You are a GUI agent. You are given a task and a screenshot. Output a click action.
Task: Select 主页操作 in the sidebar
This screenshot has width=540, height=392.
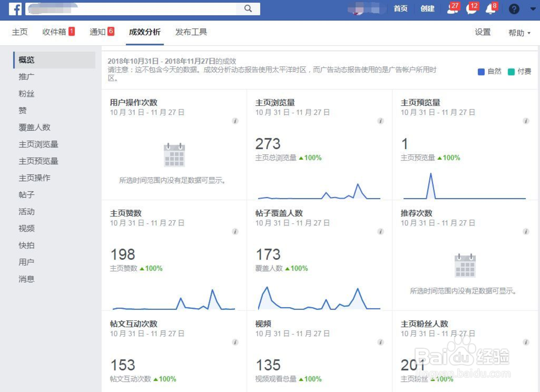[35, 178]
